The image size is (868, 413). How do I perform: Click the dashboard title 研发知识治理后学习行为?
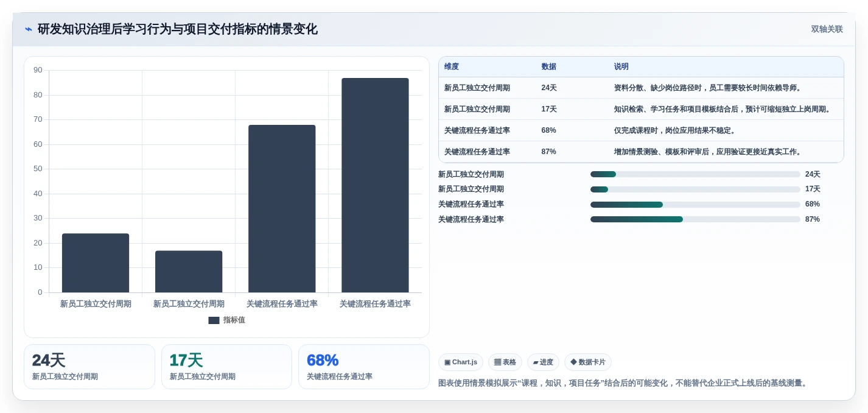(x=177, y=29)
